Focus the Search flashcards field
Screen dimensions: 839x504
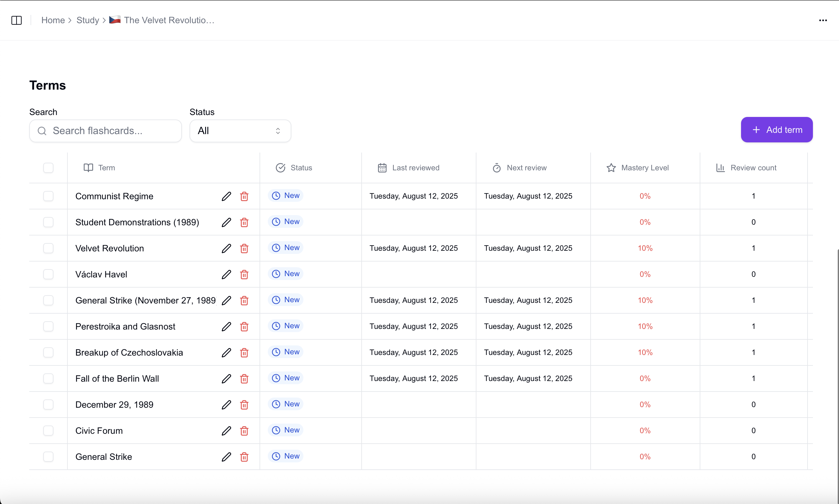tap(106, 131)
